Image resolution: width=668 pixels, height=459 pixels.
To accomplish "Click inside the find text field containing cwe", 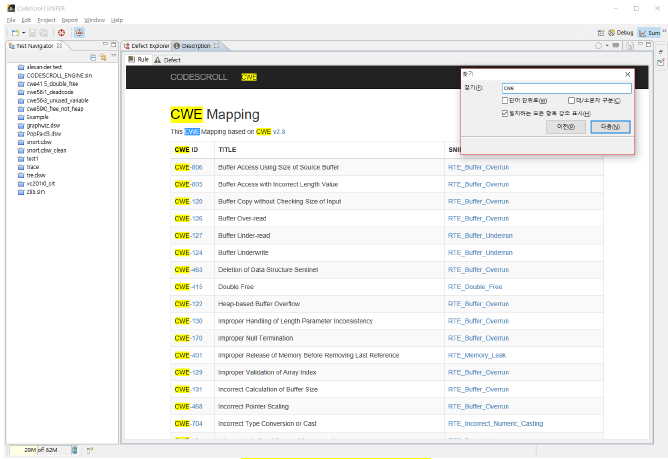I will click(x=567, y=88).
